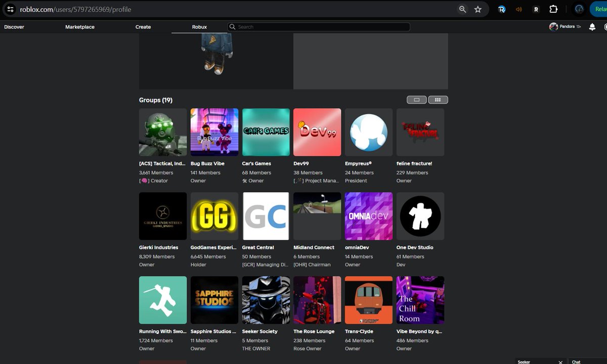The height and width of the screenshot is (364, 607).
Task: Click the 'Groups (19)' heading
Action: click(156, 100)
